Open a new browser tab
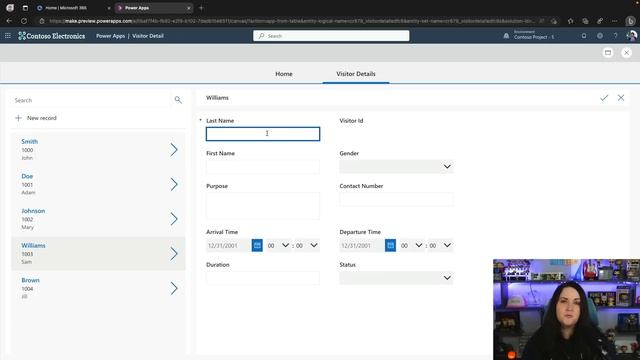Image resolution: width=640 pixels, height=360 pixels. (x=201, y=8)
